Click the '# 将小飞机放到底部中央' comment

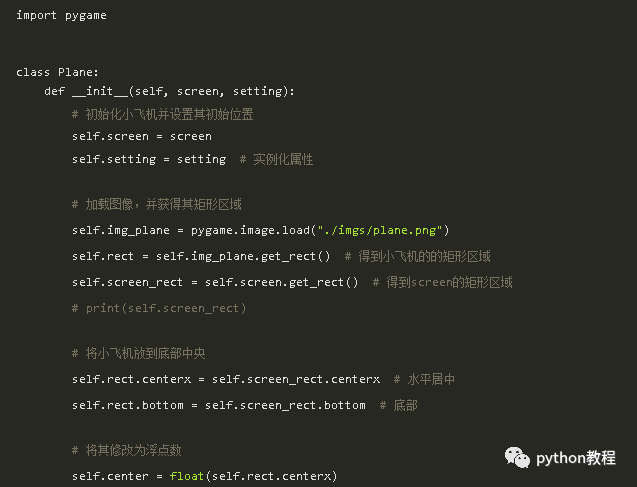139,353
